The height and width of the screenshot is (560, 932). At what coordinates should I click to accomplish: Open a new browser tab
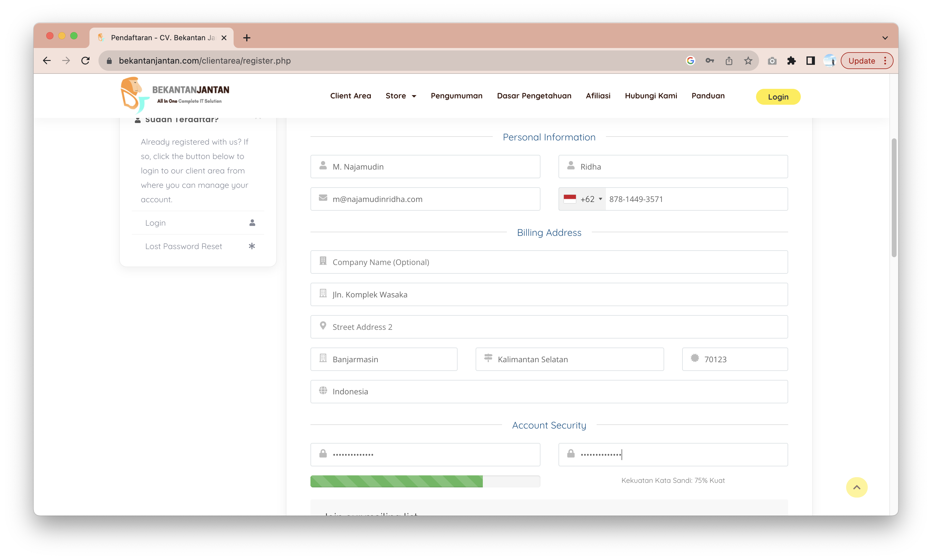tap(247, 38)
